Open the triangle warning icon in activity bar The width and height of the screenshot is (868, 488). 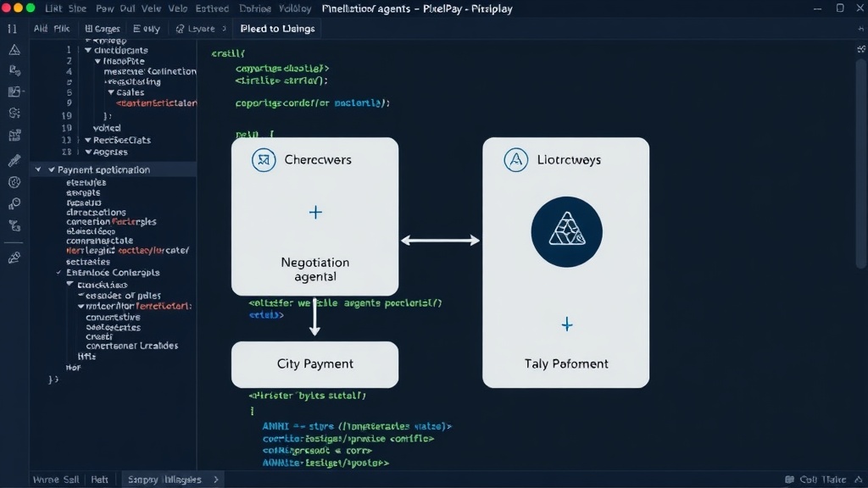coord(14,50)
